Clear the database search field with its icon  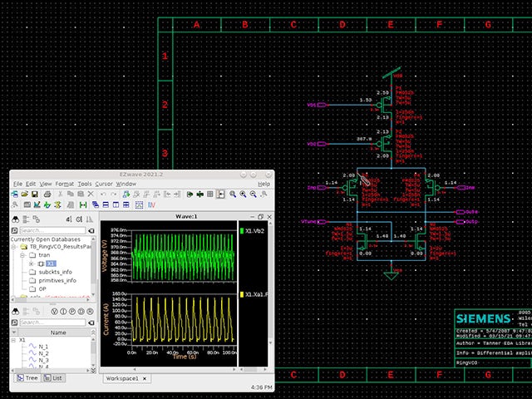click(93, 230)
